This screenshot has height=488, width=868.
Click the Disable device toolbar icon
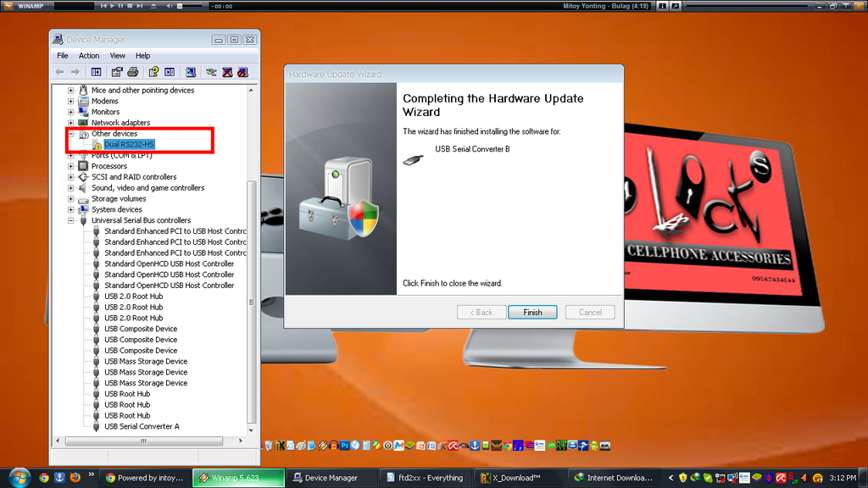[242, 72]
